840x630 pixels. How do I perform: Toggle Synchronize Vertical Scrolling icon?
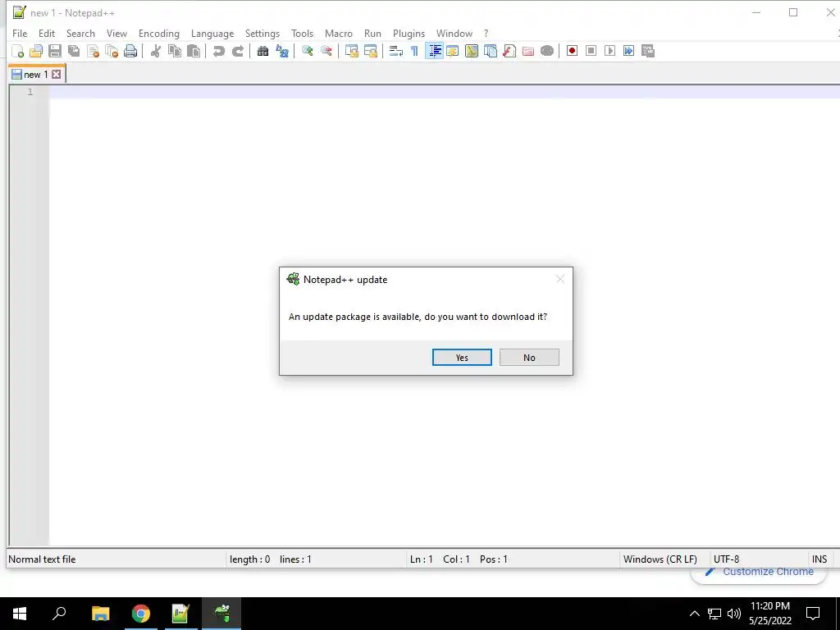[x=351, y=52]
